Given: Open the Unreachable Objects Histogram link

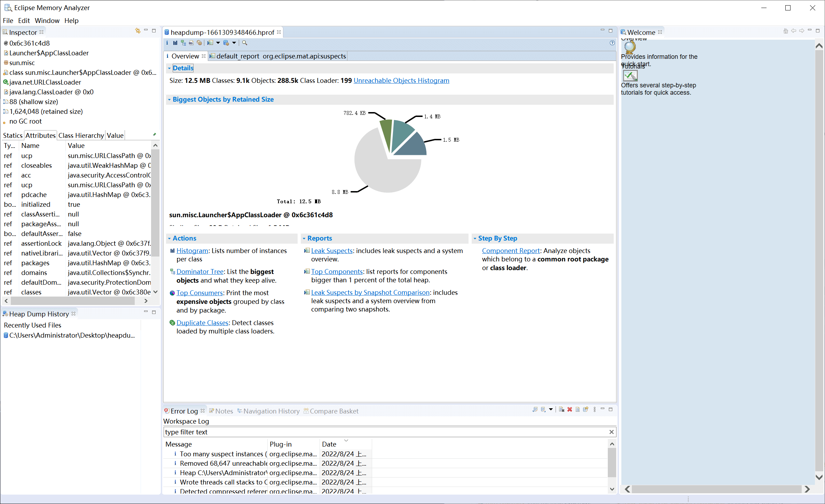Looking at the screenshot, I should point(401,80).
